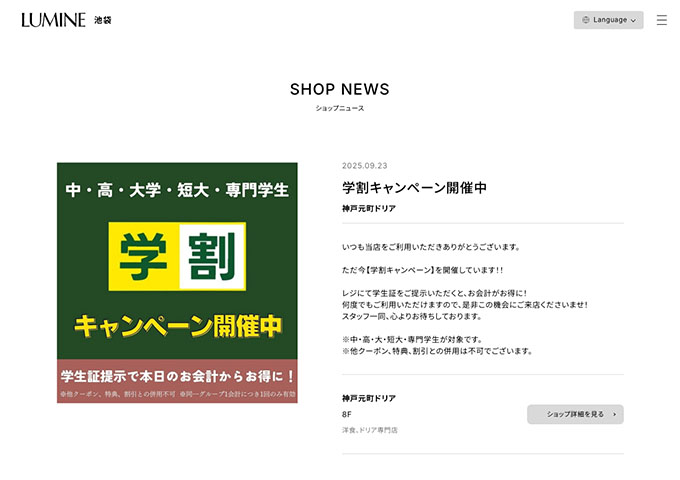
Task: Click the 池袋 store label next to logo
Action: tap(103, 20)
